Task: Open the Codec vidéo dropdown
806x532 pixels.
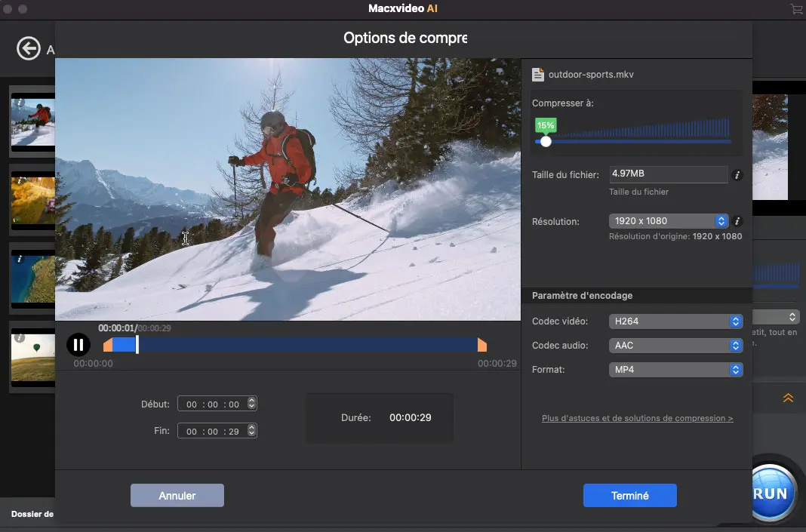Action: point(675,321)
